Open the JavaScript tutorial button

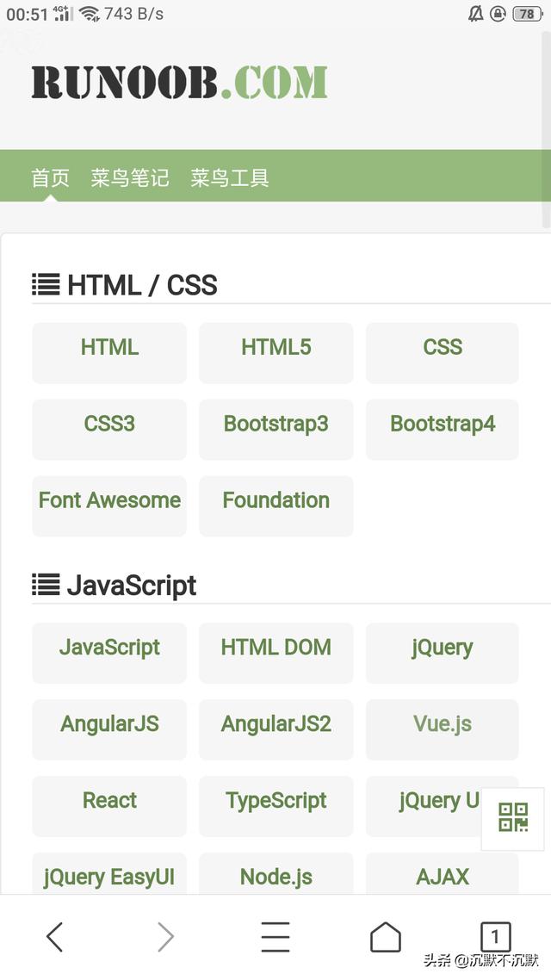coord(109,653)
